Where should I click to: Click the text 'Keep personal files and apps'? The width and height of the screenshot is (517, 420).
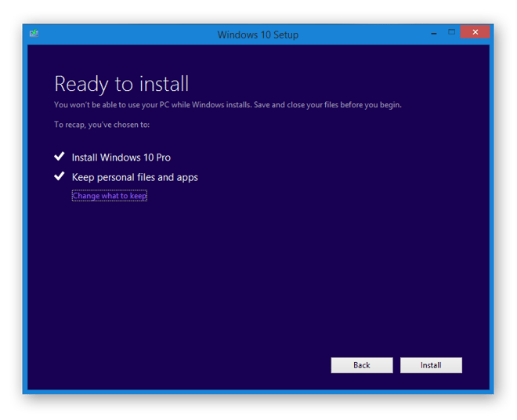(x=135, y=178)
